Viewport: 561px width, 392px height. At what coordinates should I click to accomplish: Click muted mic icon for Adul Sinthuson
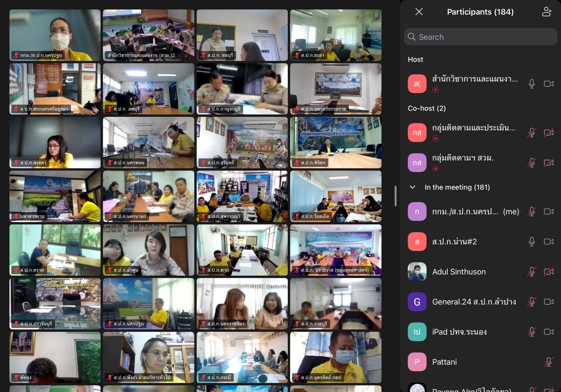(532, 272)
